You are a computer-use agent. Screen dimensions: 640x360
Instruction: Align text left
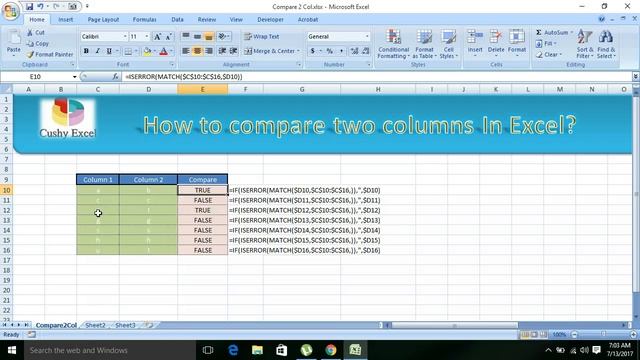tap(186, 51)
